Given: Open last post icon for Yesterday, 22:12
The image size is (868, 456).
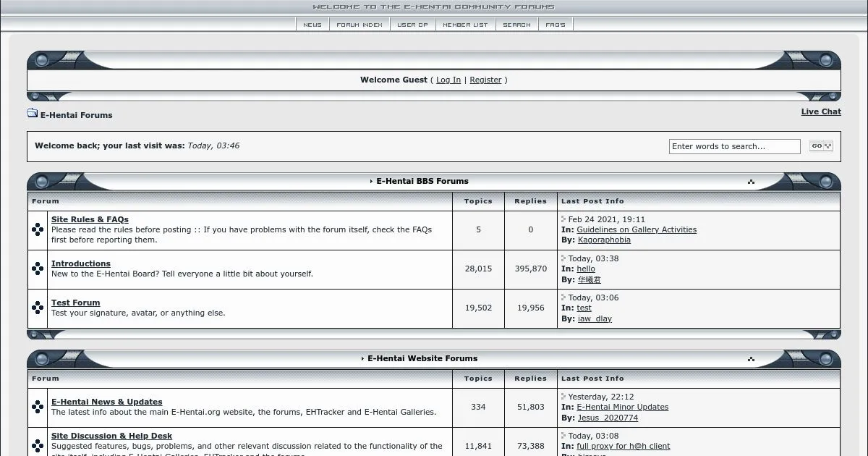Looking at the screenshot, I should pos(563,396).
